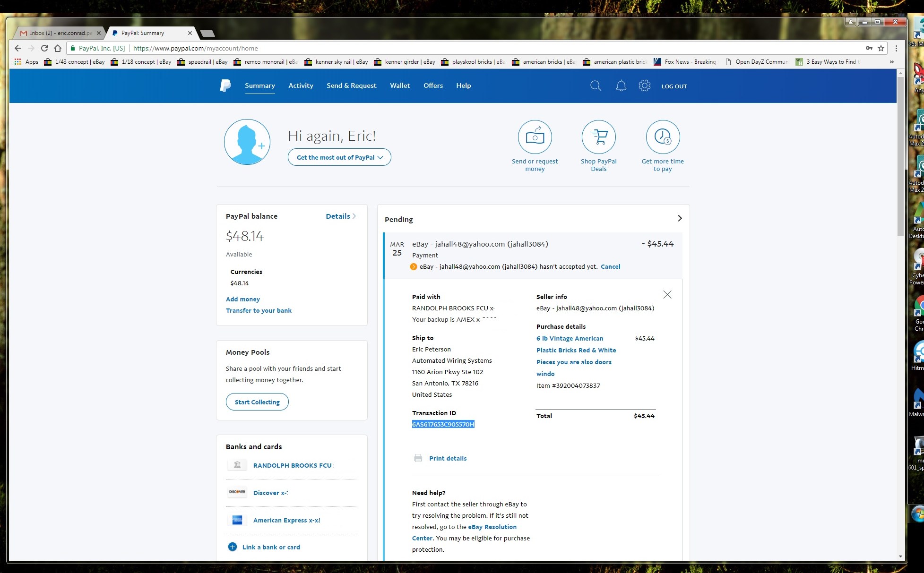Open the Wallet menu item
The image size is (924, 573).
[400, 86]
